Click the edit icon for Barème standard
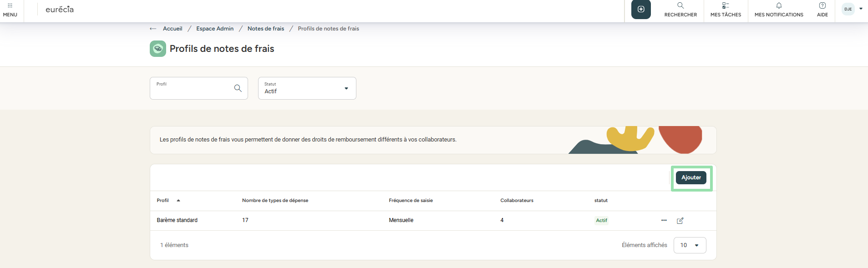 point(680,221)
